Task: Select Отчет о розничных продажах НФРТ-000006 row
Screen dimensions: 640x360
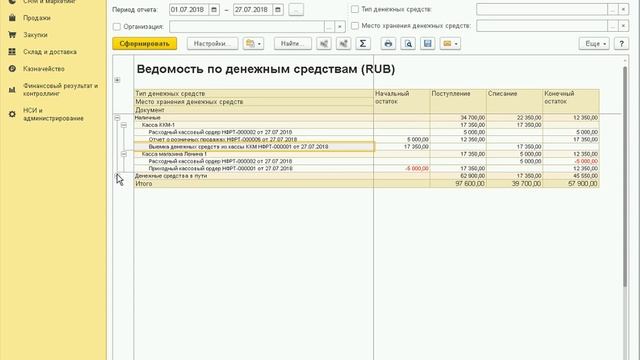Action: [x=223, y=139]
